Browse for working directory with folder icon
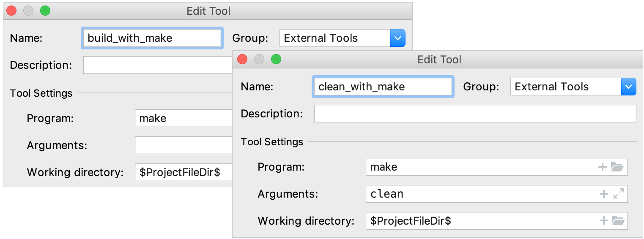 tap(618, 220)
